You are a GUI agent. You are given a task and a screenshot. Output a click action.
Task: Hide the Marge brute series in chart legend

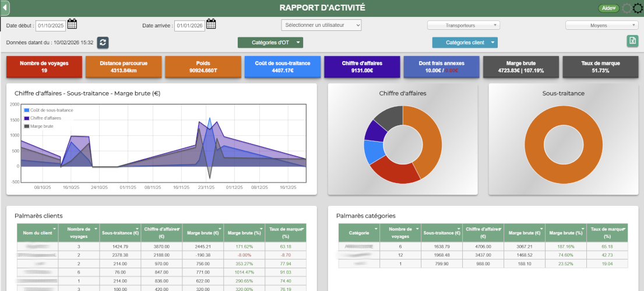click(x=27, y=127)
